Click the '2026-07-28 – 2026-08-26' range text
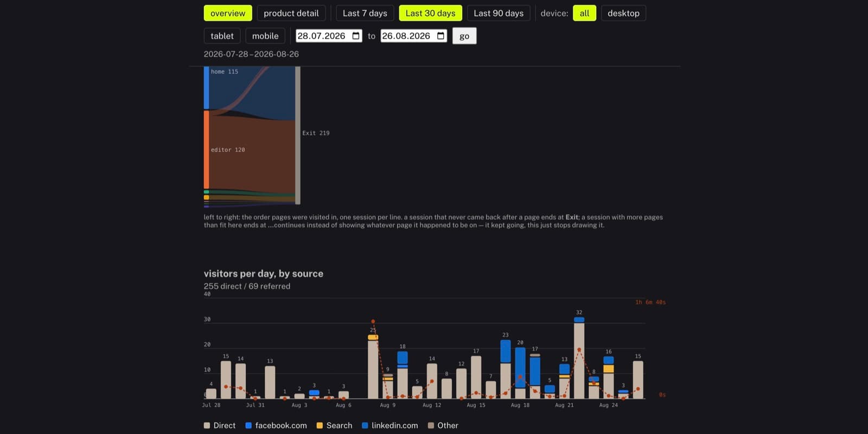 (251, 54)
